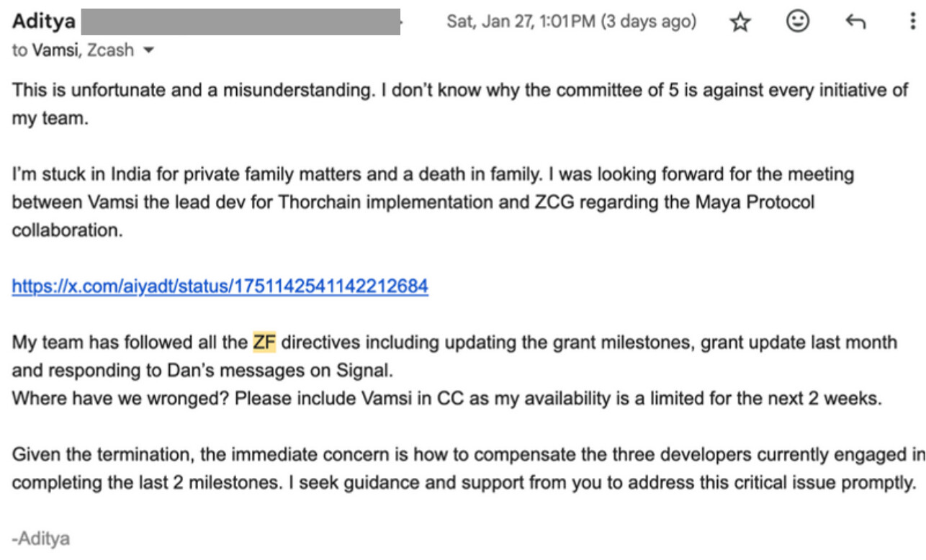Open the three-dot More options menu
This screenshot has height=560, width=926.
point(914,22)
